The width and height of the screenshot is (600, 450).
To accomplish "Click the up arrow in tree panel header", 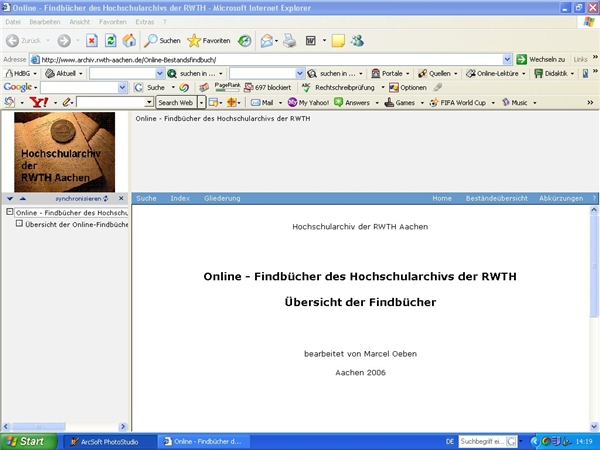I will pyautogui.click(x=23, y=198).
